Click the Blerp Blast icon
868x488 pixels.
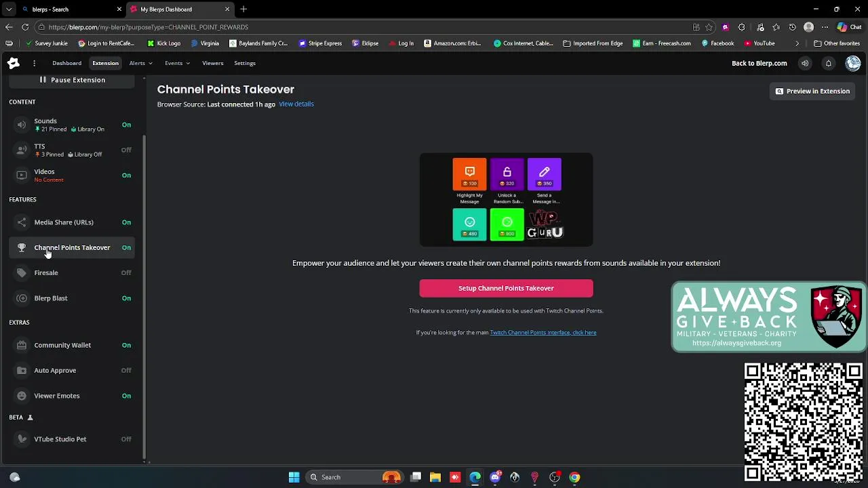pos(22,298)
